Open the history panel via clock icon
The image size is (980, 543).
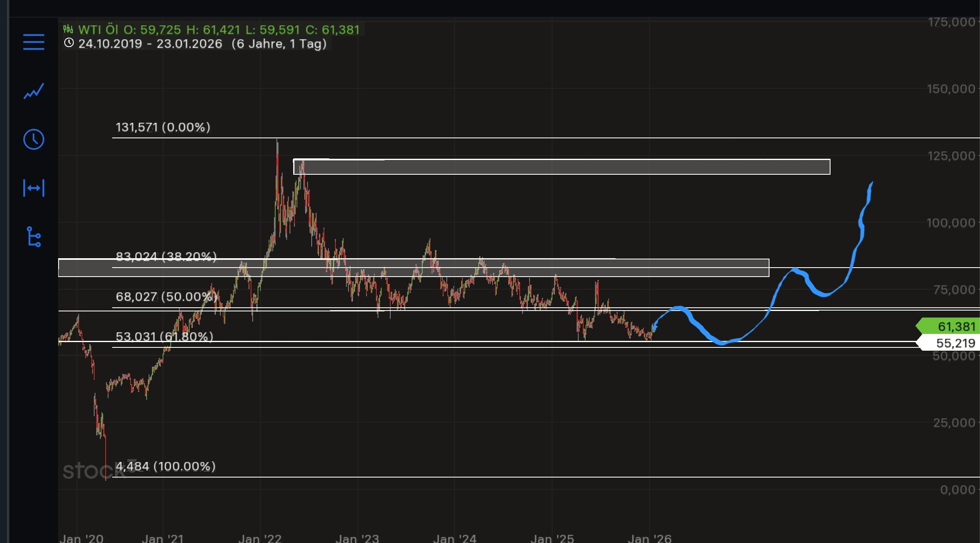34,140
